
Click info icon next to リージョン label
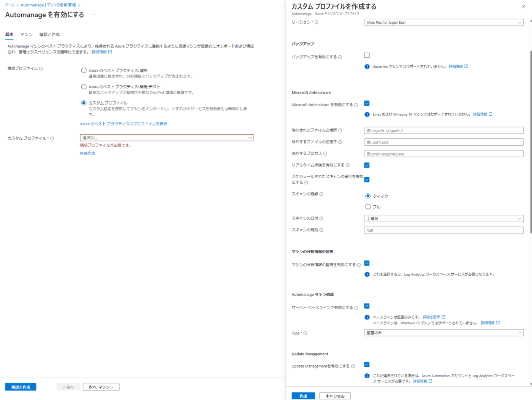coord(317,22)
